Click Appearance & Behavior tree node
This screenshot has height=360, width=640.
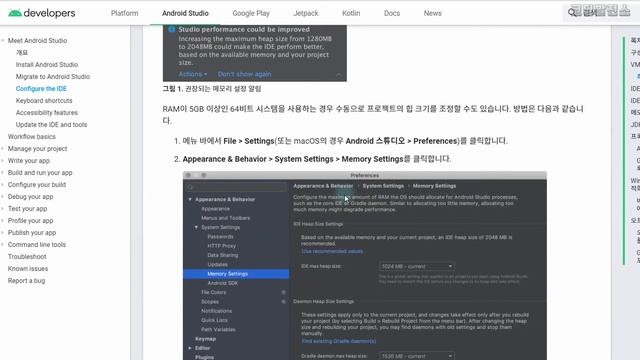pyautogui.click(x=224, y=199)
